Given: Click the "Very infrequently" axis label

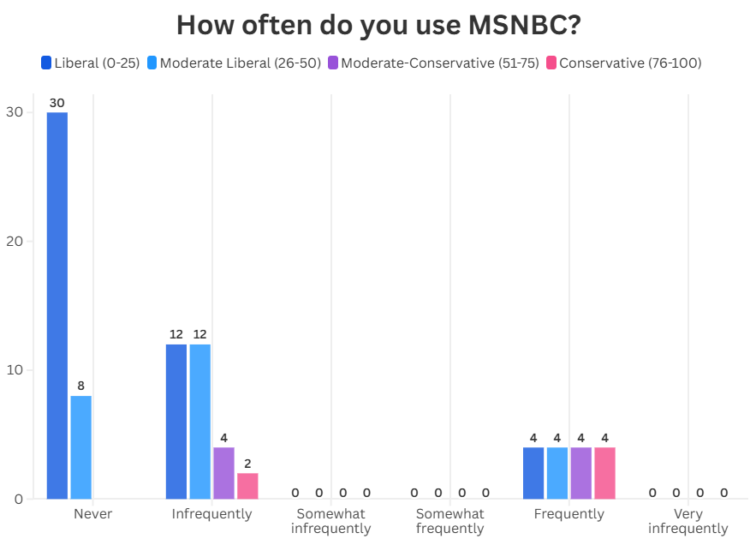Looking at the screenshot, I should [x=688, y=521].
